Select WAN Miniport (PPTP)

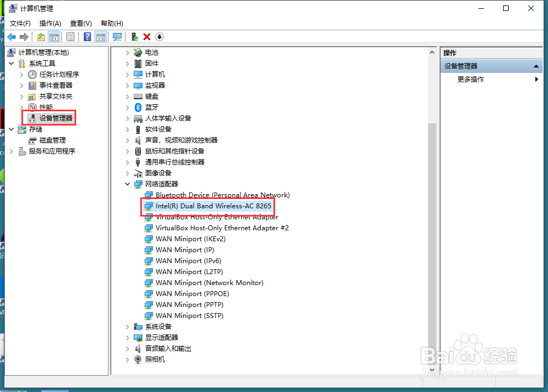pos(190,305)
